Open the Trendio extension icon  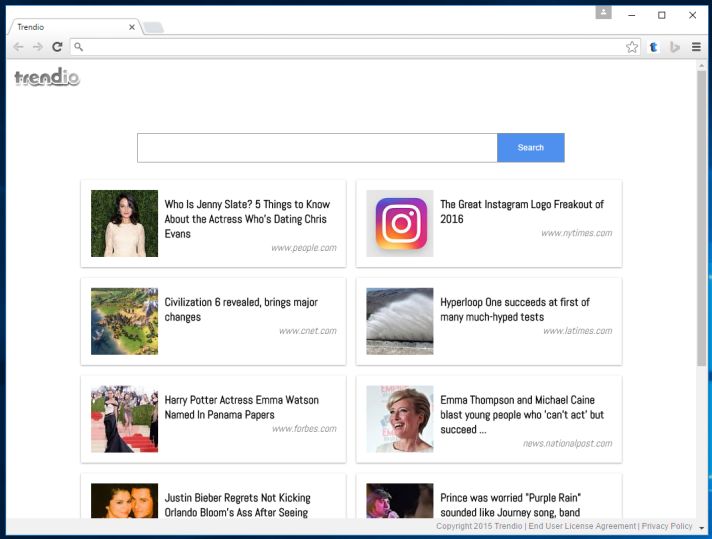(653, 47)
